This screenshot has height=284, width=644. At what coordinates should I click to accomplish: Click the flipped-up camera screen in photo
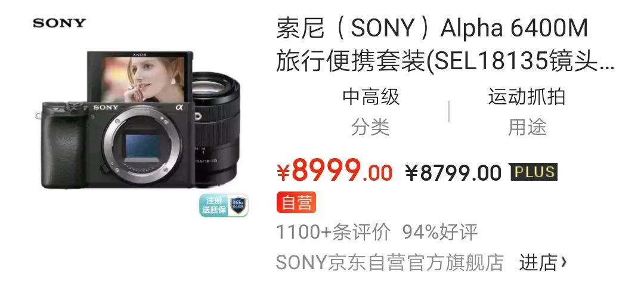point(140,76)
